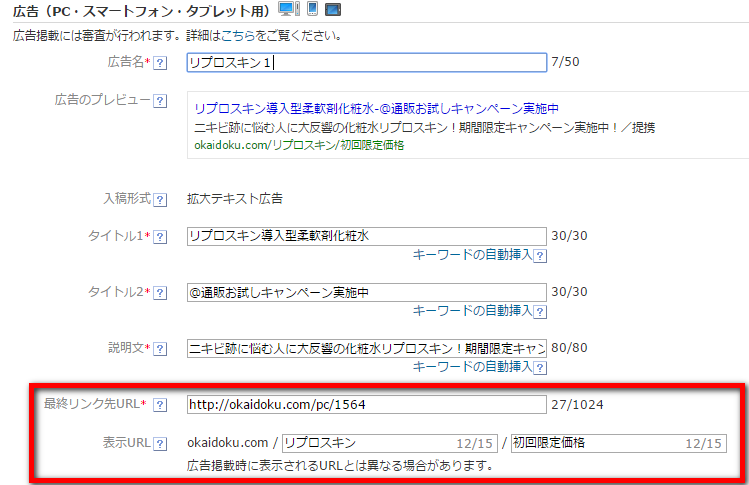Open help icon beside 最終リンク先URL label
749x485 pixels.
click(x=160, y=405)
